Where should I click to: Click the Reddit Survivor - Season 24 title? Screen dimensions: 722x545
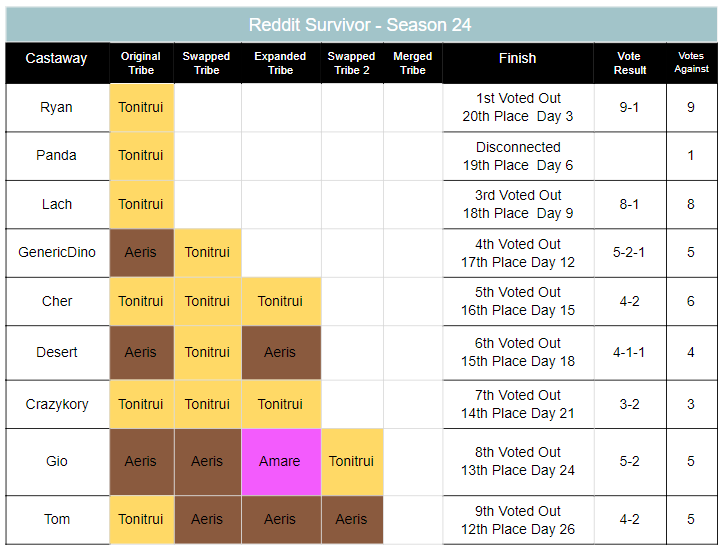coord(360,24)
